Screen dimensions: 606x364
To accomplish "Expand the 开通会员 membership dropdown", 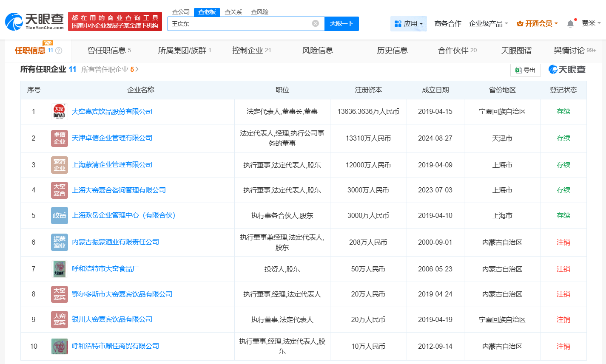I will [537, 24].
